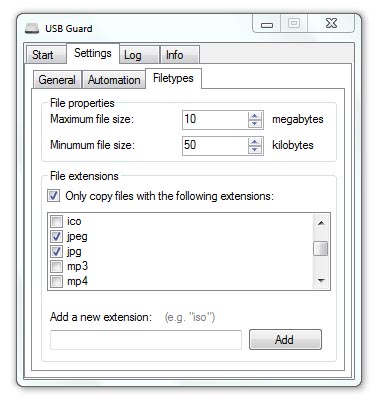The height and width of the screenshot is (400, 380).
Task: Enable the mp3 extension checkbox
Action: coord(56,266)
